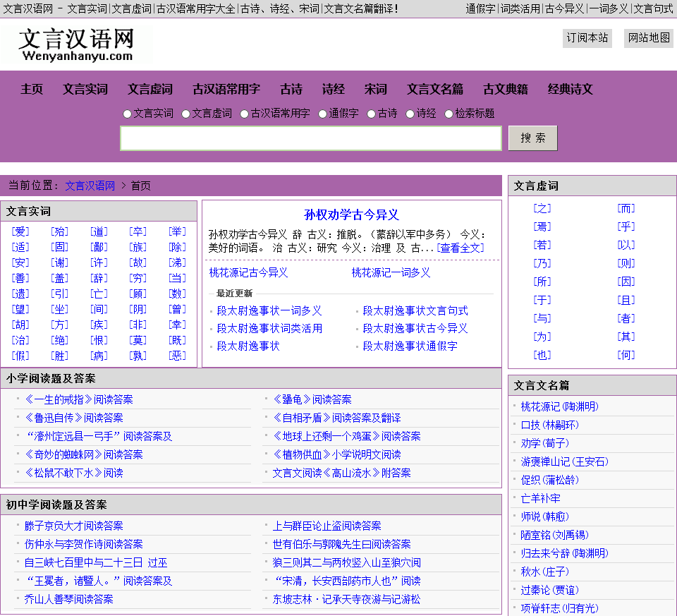Open 段太尉逸事状文言句式 link
This screenshot has height=616, width=677.
(415, 310)
